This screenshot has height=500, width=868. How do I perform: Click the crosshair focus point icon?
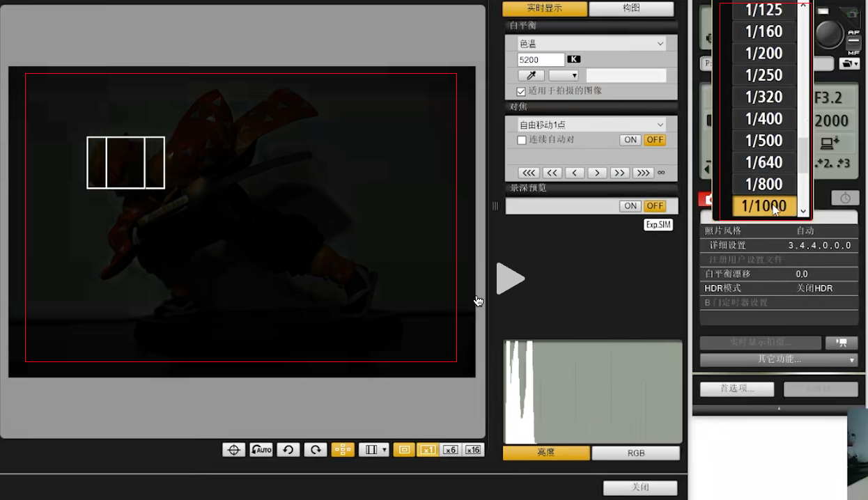(234, 450)
